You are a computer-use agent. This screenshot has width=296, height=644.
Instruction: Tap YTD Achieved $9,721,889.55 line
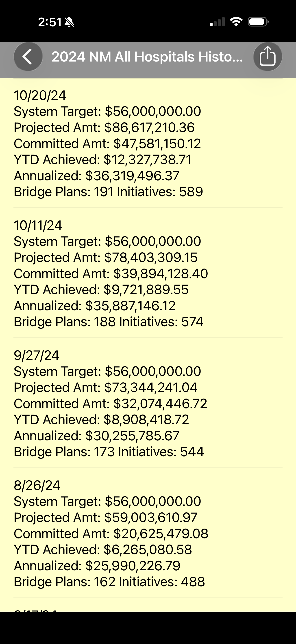[101, 289]
